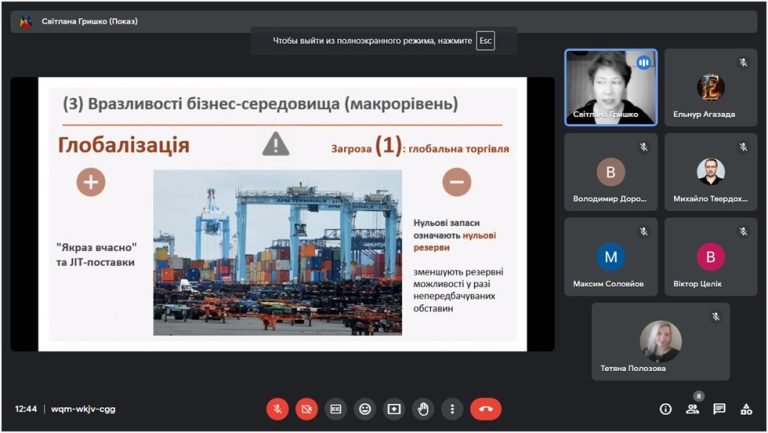
Task: Show participants people icon
Action: [693, 409]
